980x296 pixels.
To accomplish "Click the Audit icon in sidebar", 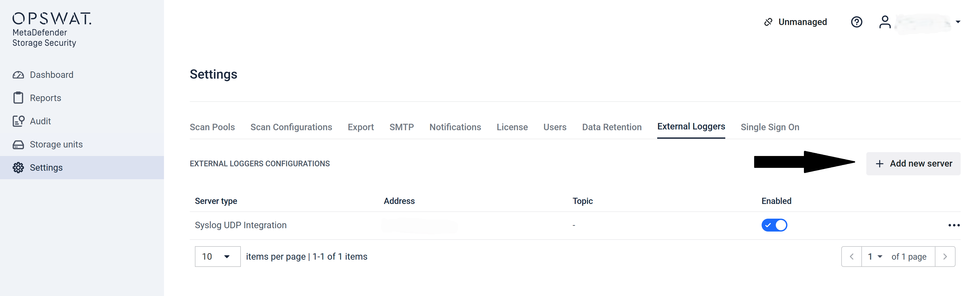I will (18, 121).
